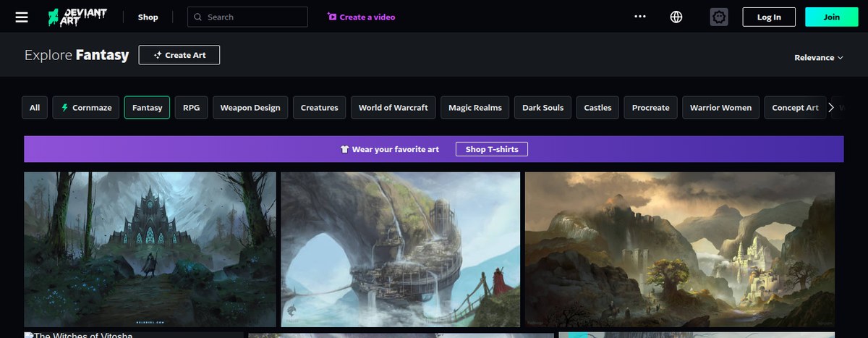Focus the Search input field

click(x=247, y=17)
